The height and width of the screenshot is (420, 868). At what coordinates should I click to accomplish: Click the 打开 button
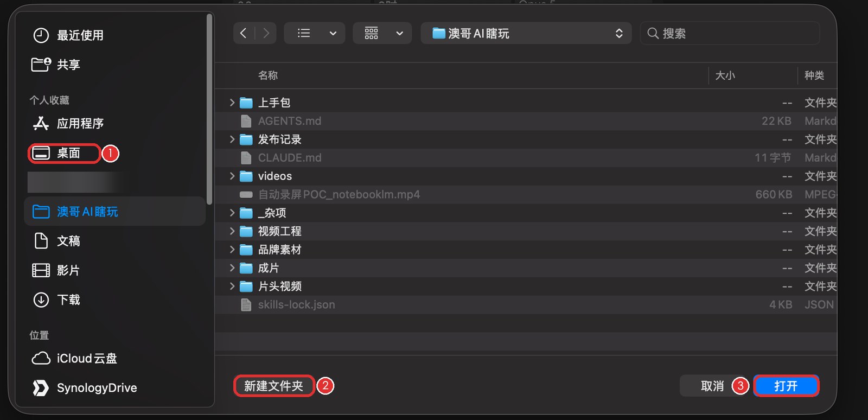point(786,386)
